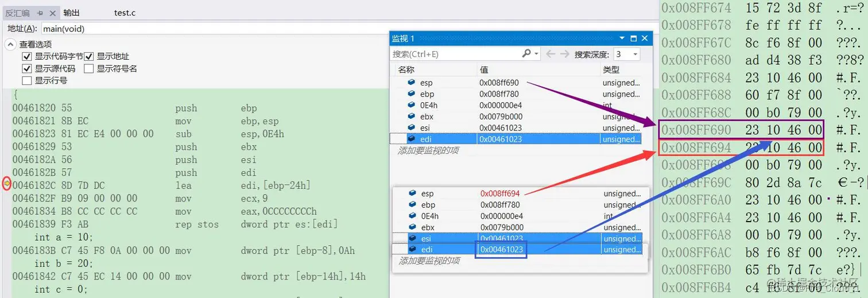The height and width of the screenshot is (298, 868).
Task: Sort by the 类型 column header
Action: tap(611, 69)
